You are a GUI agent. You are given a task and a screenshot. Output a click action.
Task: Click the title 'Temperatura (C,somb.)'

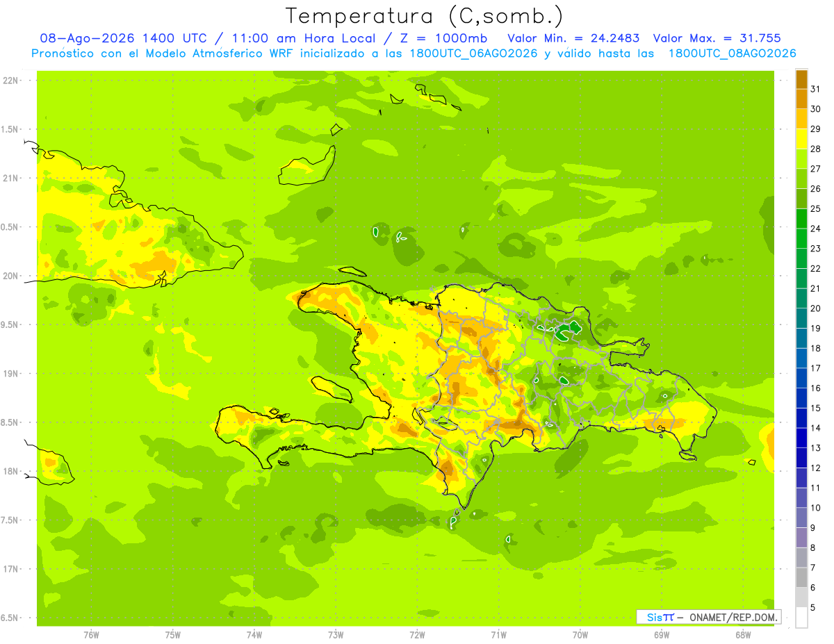pyautogui.click(x=425, y=16)
